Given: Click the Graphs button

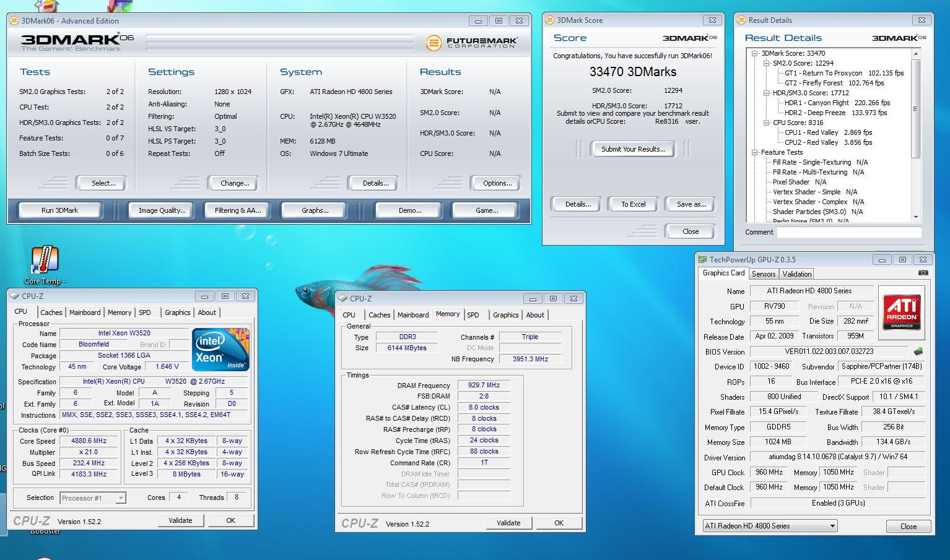Looking at the screenshot, I should coord(315,210).
